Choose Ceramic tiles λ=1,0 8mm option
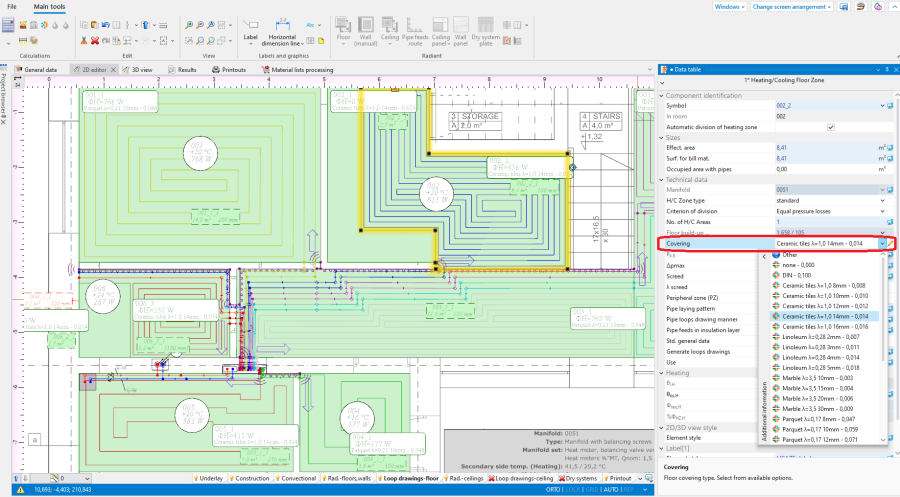 [x=824, y=286]
